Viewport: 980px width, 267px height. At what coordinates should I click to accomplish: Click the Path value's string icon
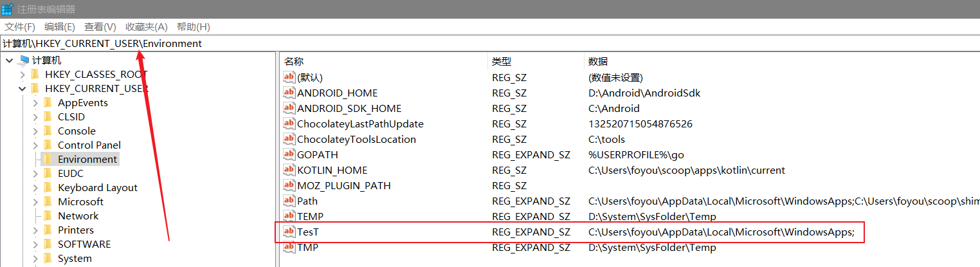289,201
